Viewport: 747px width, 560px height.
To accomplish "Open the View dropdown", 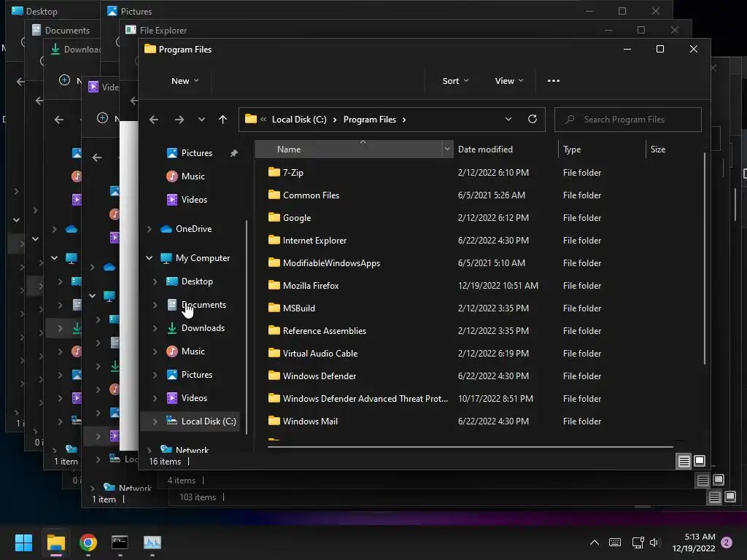I will 508,81.
